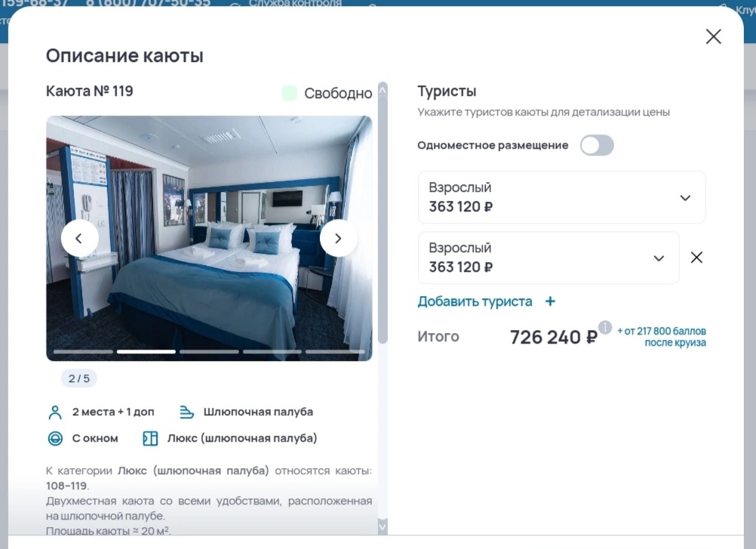Click the bonus points link after cruise
The height and width of the screenshot is (549, 756).
pos(662,337)
